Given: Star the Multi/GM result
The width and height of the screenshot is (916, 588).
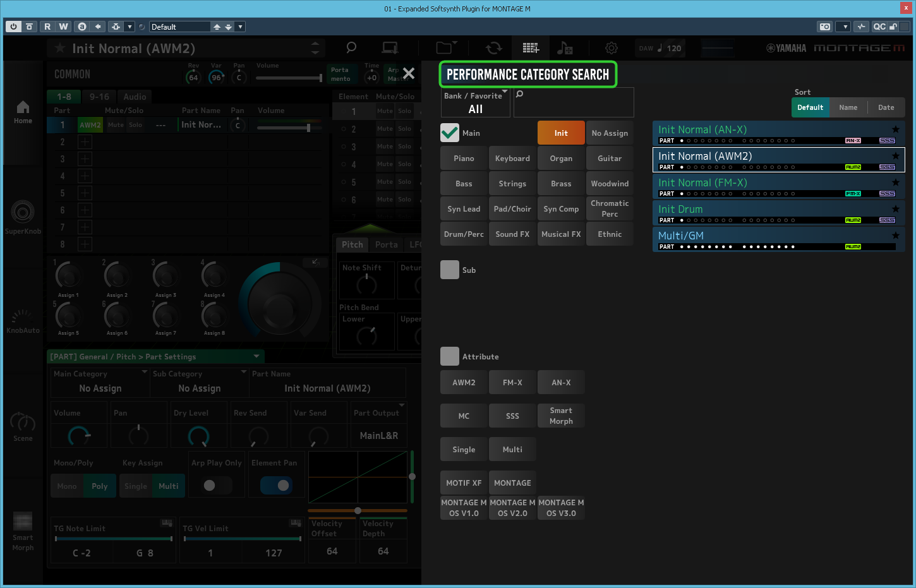Looking at the screenshot, I should point(895,236).
